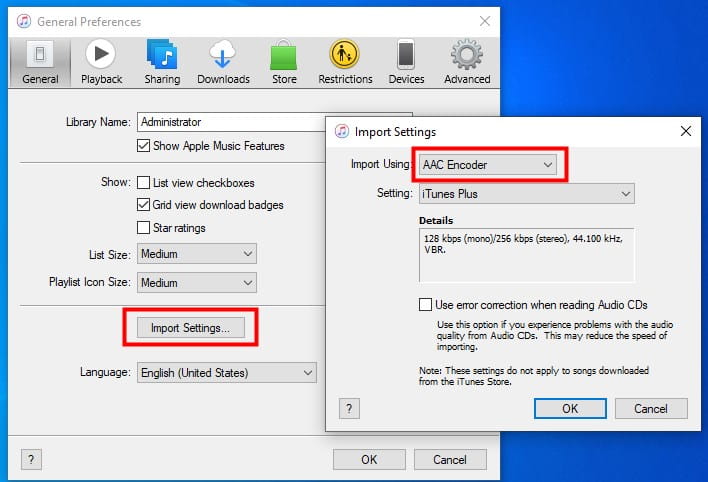This screenshot has height=482, width=708.
Task: Open help in General Preferences window
Action: point(31,460)
